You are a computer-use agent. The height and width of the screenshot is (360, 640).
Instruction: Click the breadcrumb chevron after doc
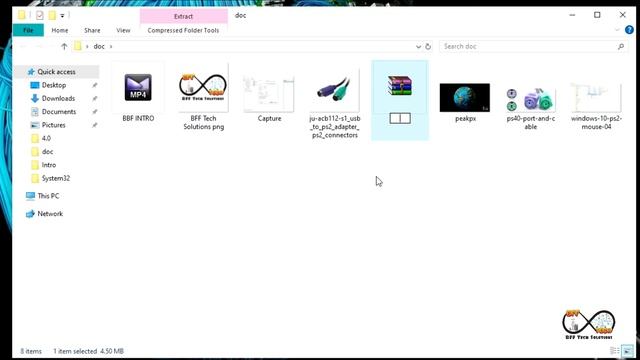click(111, 47)
